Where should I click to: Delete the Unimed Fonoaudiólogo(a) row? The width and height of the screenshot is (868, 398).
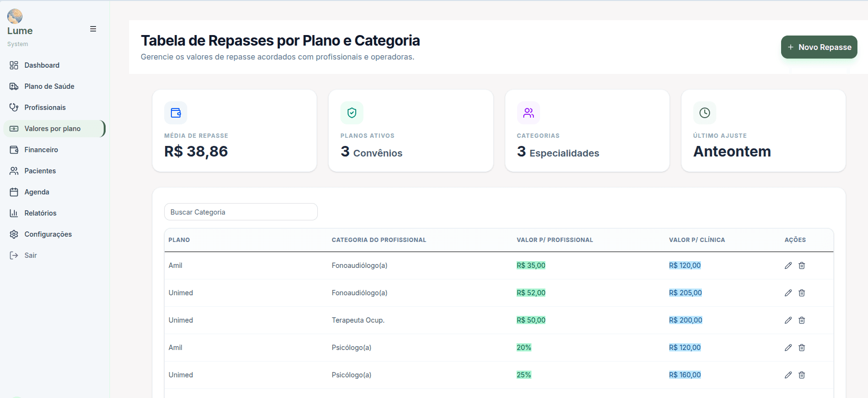tap(802, 293)
